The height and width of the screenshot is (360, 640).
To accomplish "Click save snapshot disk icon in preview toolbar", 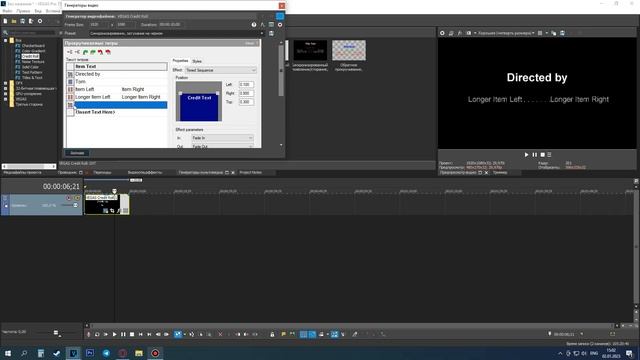I will tap(562, 33).
